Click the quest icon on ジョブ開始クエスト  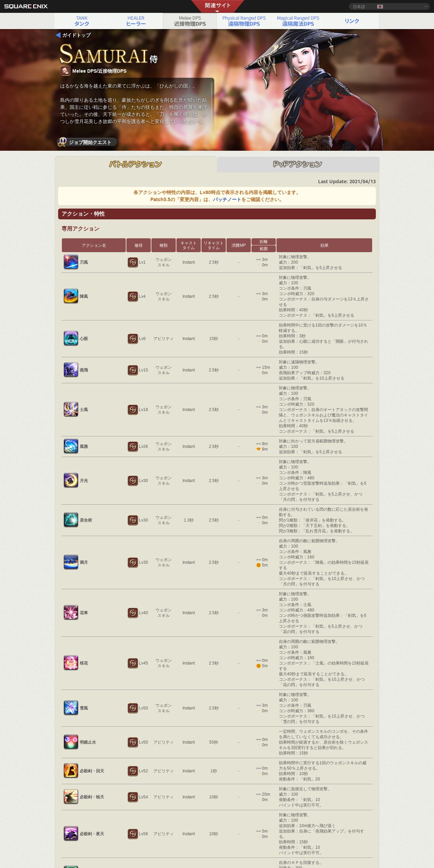[62, 142]
